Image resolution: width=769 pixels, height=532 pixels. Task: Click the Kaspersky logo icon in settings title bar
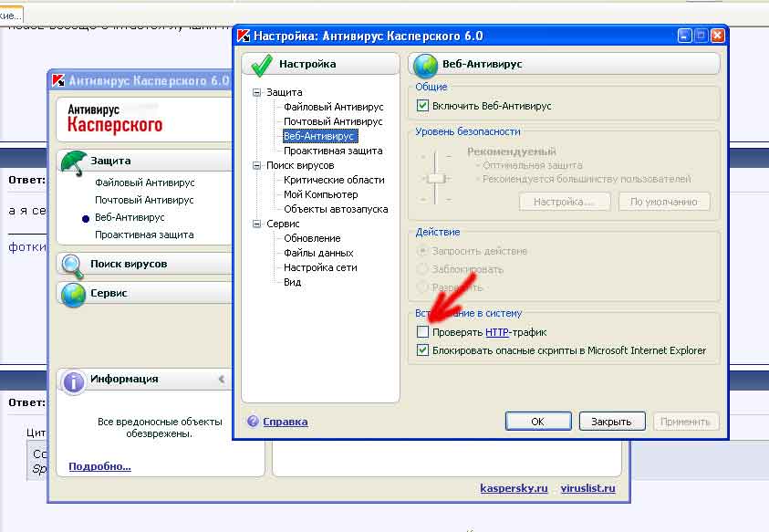pos(244,36)
